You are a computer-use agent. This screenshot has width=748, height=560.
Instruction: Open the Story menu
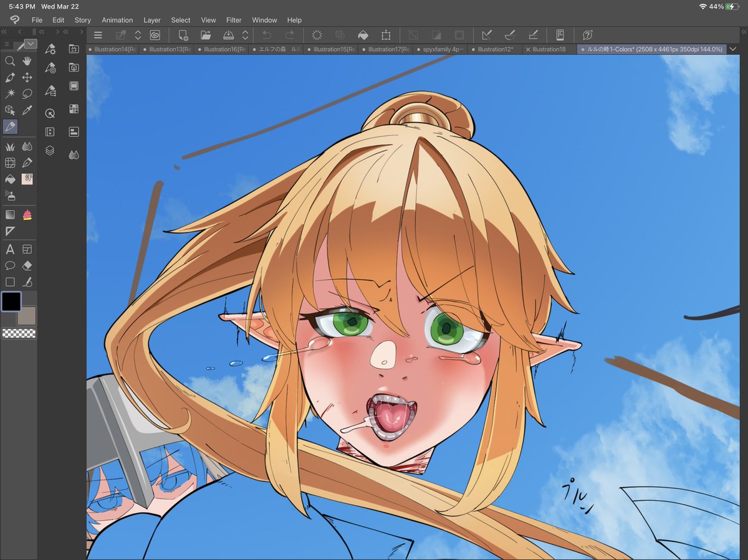point(83,20)
